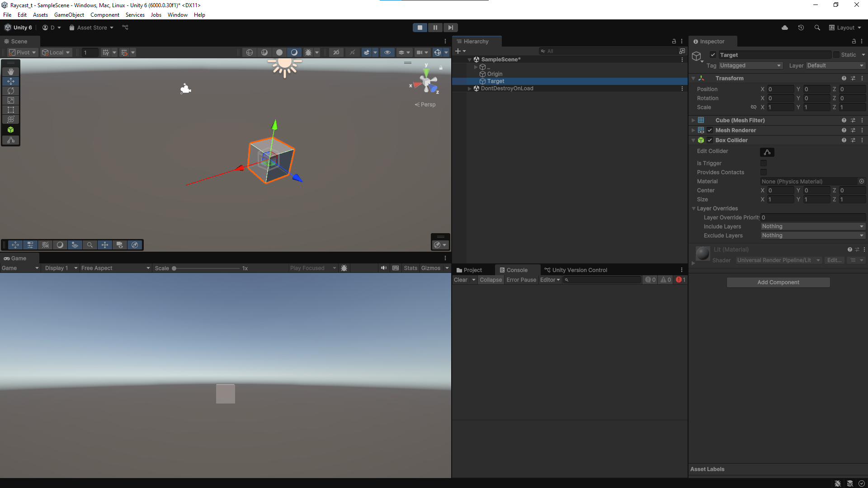The height and width of the screenshot is (488, 868).
Task: Select the Rotate tool in Scene toolbar
Action: (11, 91)
